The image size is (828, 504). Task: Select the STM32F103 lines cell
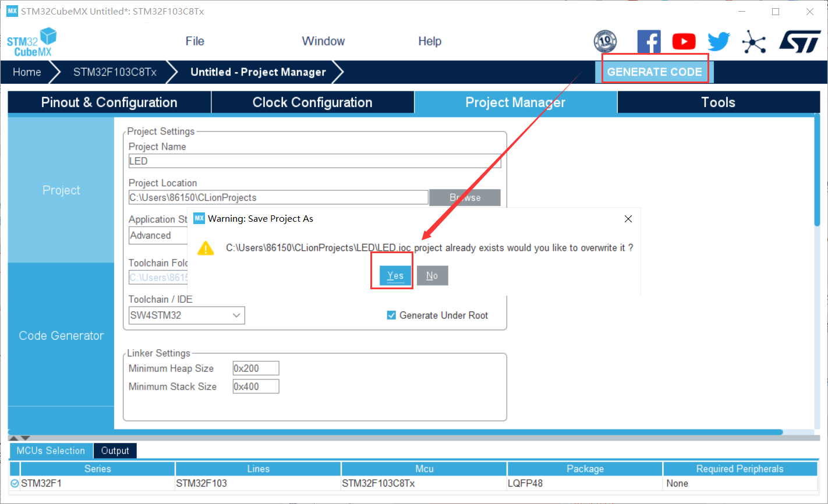pyautogui.click(x=258, y=484)
